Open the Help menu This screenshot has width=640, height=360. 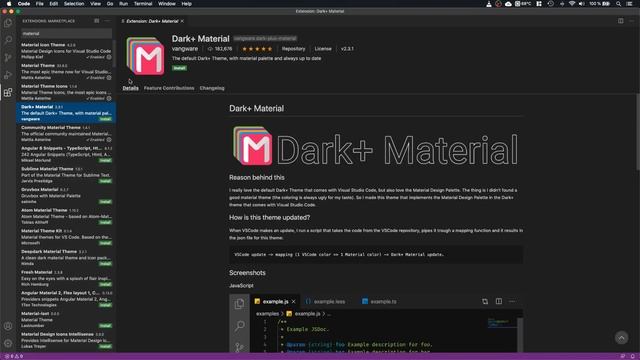[187, 4]
